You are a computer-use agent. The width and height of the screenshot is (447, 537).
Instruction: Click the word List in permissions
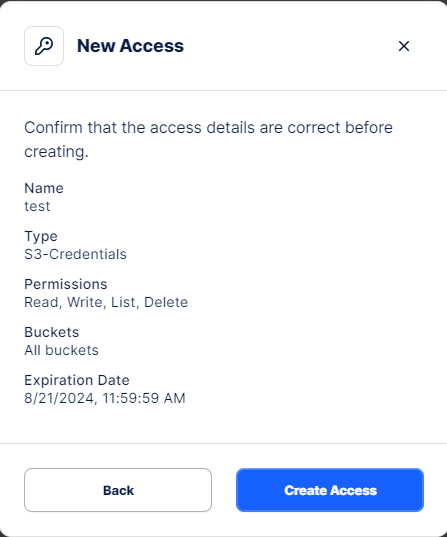click(123, 302)
